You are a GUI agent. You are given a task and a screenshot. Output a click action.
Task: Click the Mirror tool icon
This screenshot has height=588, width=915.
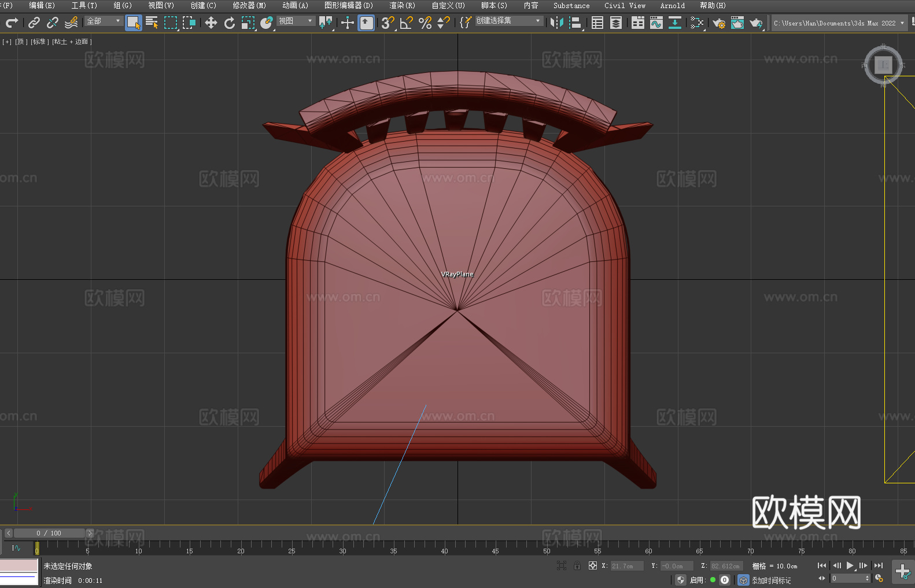[x=557, y=23]
